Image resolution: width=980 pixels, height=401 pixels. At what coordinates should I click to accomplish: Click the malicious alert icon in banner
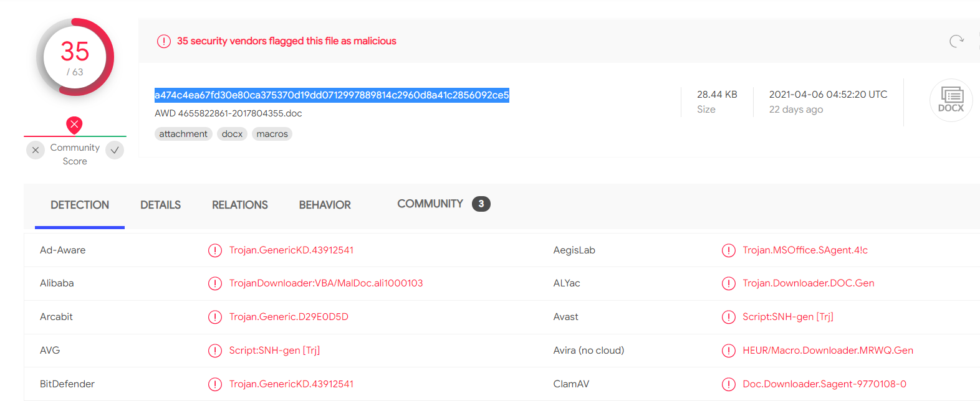[x=164, y=41]
